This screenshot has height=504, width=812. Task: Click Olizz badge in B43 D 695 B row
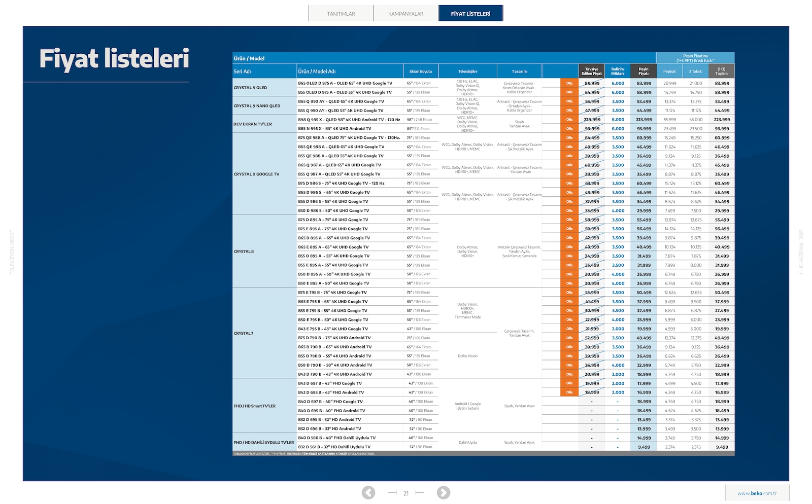pyautogui.click(x=569, y=392)
